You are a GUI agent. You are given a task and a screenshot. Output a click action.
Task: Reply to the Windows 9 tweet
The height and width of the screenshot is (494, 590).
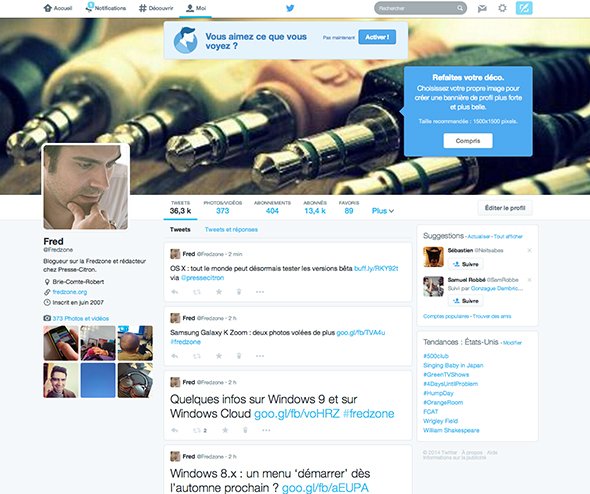(174, 430)
